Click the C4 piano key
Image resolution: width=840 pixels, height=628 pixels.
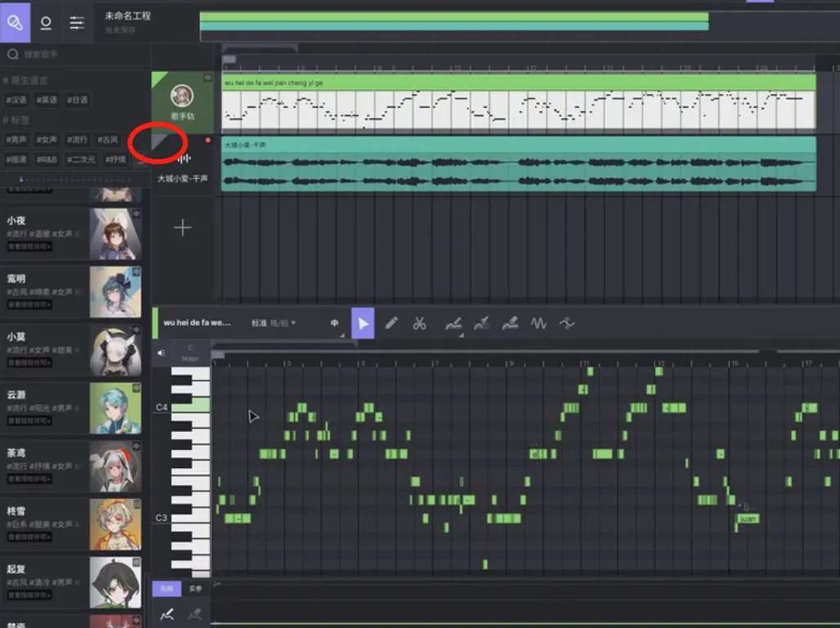190,405
